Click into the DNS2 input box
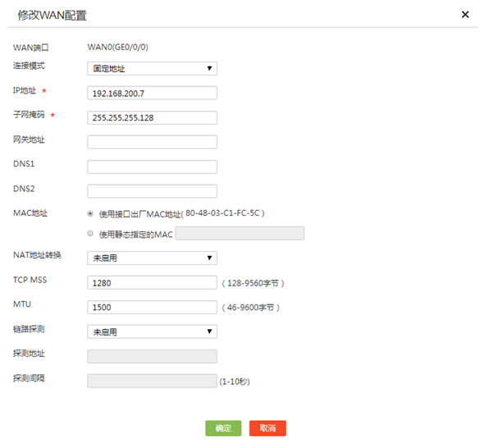 [152, 191]
